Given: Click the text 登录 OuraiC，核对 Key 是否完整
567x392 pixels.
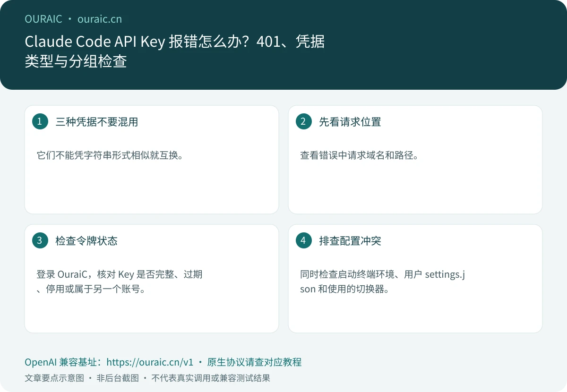Looking at the screenshot, I should (x=119, y=281).
